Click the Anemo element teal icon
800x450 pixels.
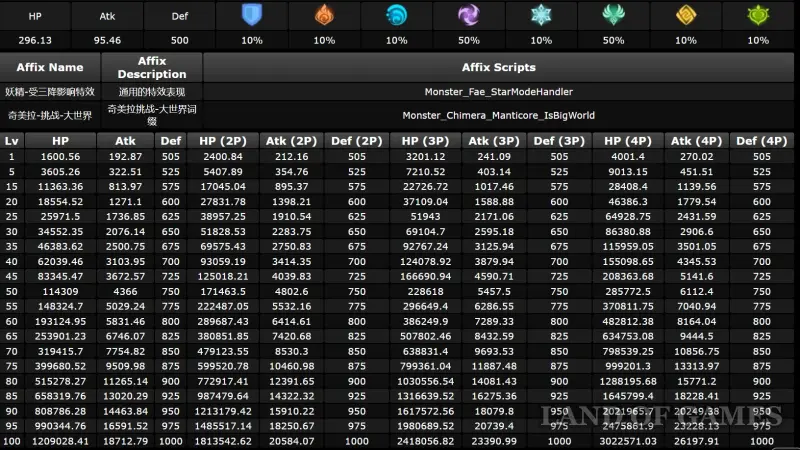tap(613, 15)
